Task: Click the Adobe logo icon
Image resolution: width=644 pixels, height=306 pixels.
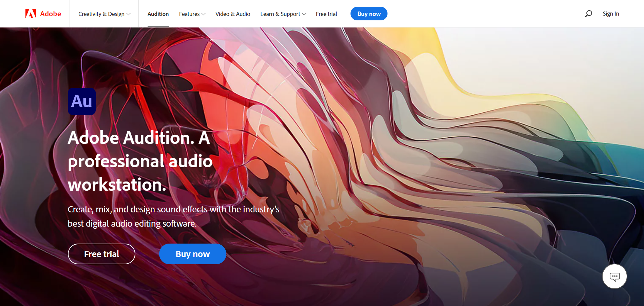Action: pos(31,14)
